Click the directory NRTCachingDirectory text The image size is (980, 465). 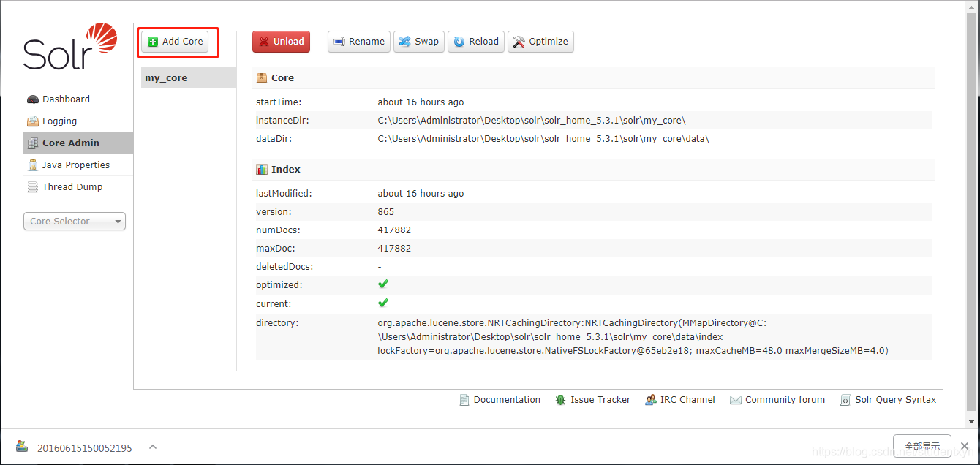(x=633, y=336)
